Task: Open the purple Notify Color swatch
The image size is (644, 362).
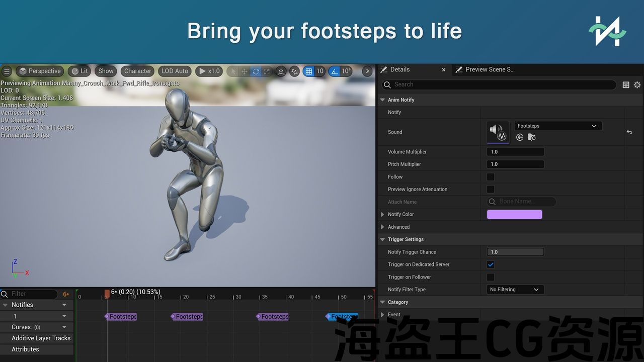Action: click(514, 215)
